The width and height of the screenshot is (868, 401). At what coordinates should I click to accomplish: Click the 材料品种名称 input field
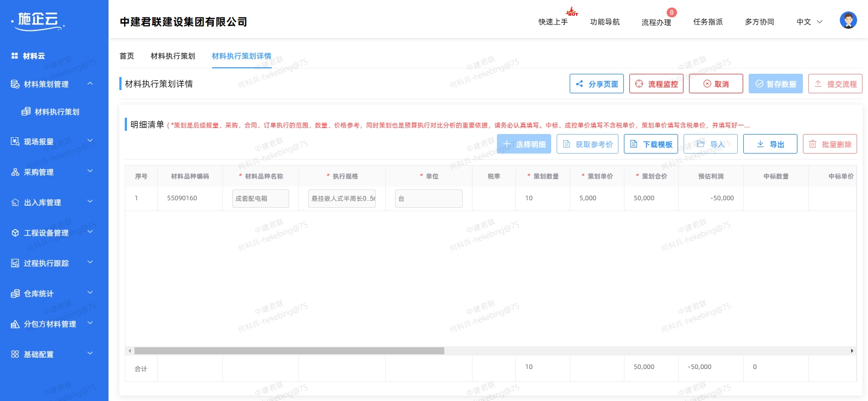260,199
